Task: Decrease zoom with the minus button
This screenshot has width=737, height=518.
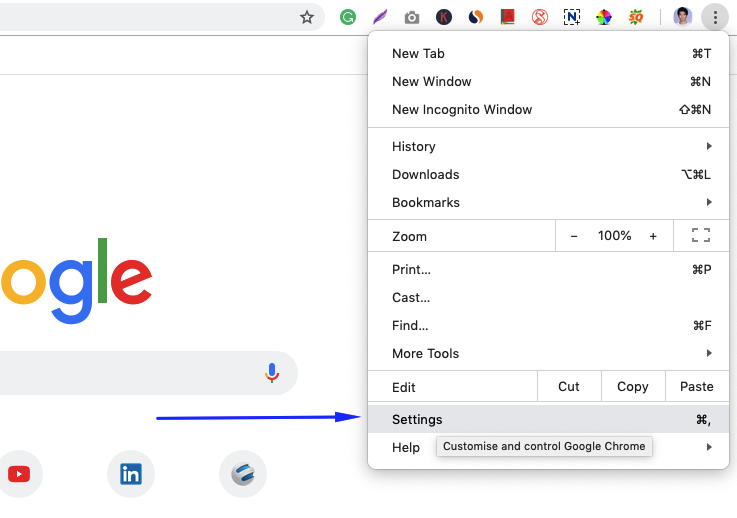Action: pos(574,236)
